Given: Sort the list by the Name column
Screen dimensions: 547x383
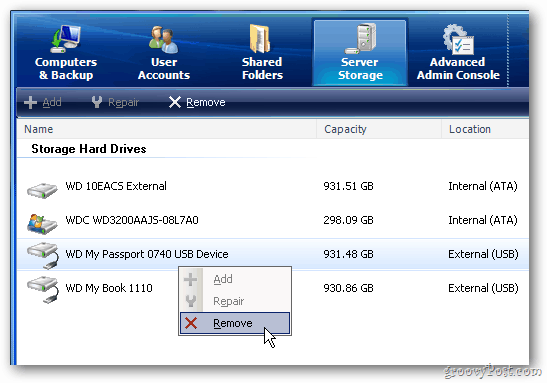Looking at the screenshot, I should pos(166,129).
